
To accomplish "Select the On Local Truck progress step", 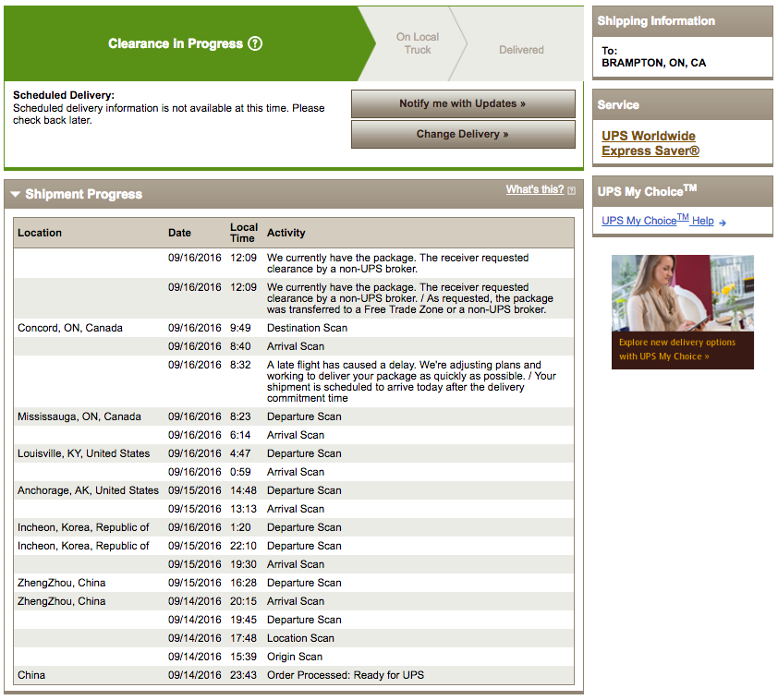I will pos(418,43).
